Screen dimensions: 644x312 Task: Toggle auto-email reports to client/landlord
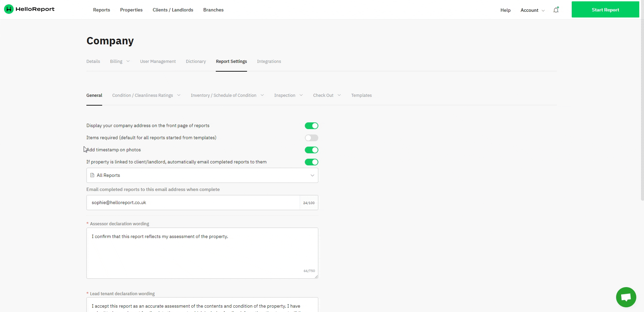(311, 162)
